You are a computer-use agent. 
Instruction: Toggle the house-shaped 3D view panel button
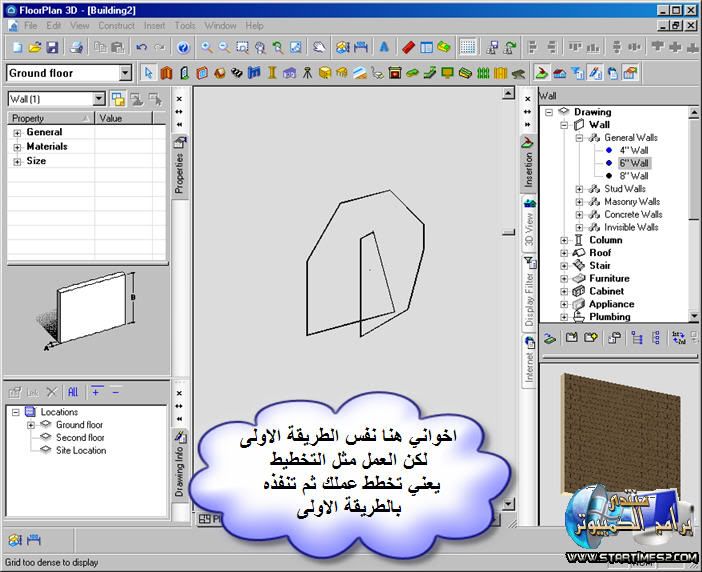pyautogui.click(x=560, y=73)
